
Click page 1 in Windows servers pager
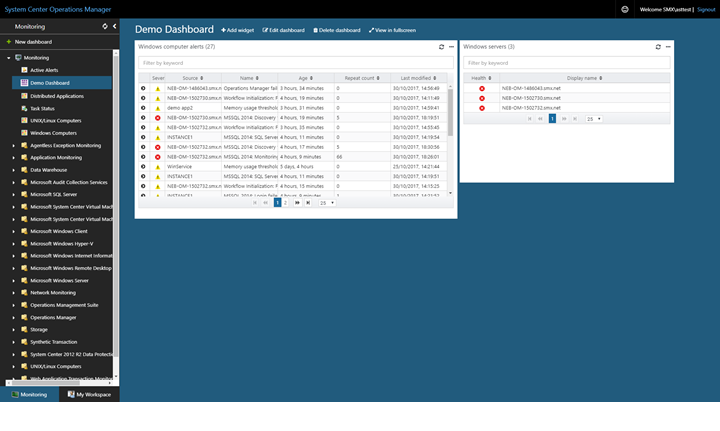[x=552, y=119]
